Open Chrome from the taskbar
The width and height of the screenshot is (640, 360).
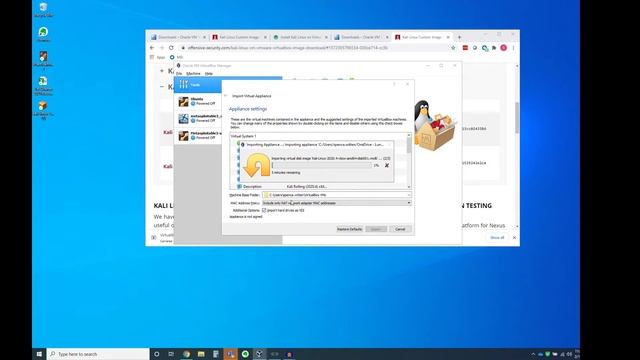point(186,354)
